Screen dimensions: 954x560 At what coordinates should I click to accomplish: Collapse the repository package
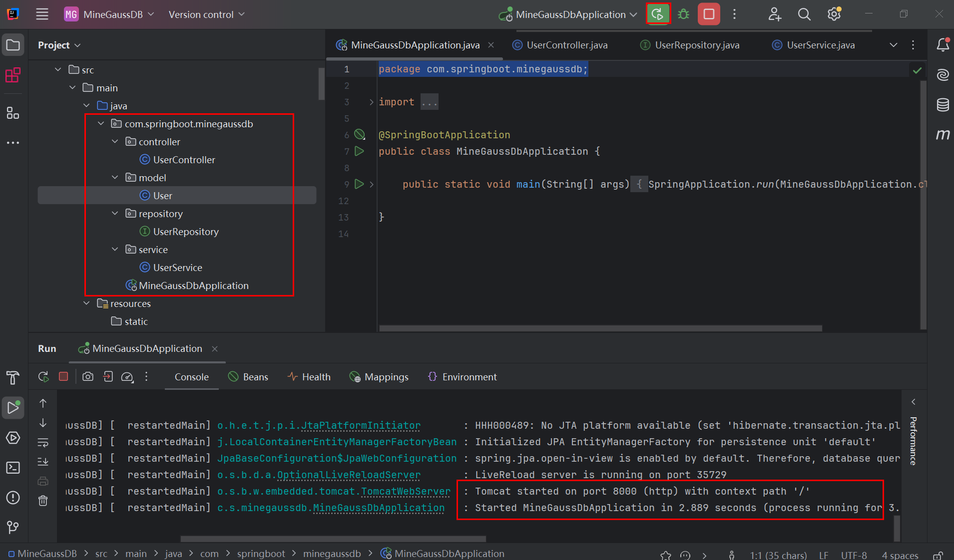115,214
